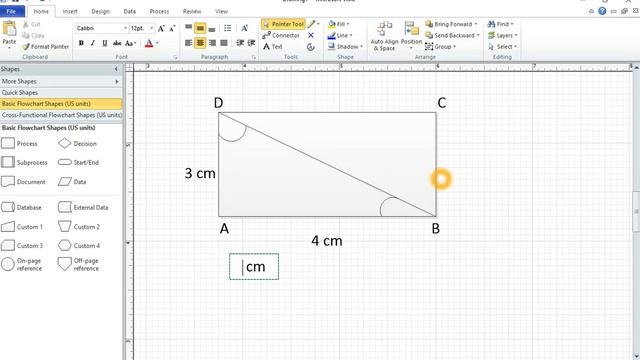Open the File tab
Image resolution: width=640 pixels, height=360 pixels.
[11, 11]
